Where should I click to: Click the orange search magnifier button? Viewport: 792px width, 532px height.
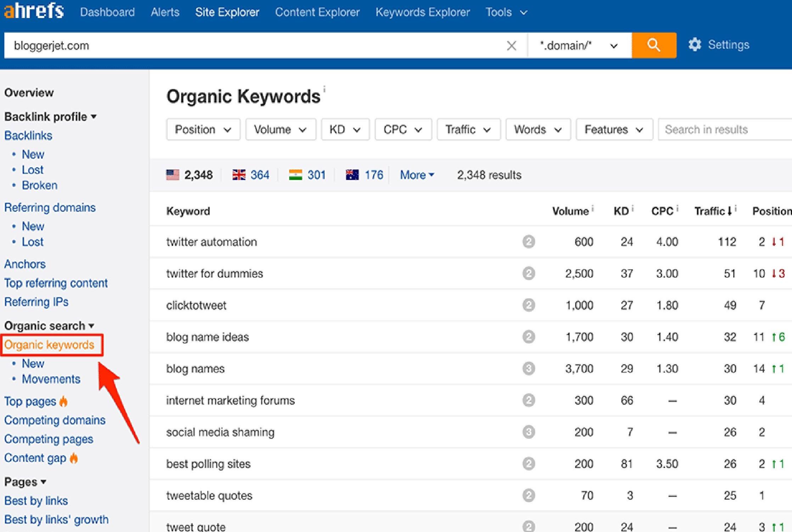click(x=654, y=45)
